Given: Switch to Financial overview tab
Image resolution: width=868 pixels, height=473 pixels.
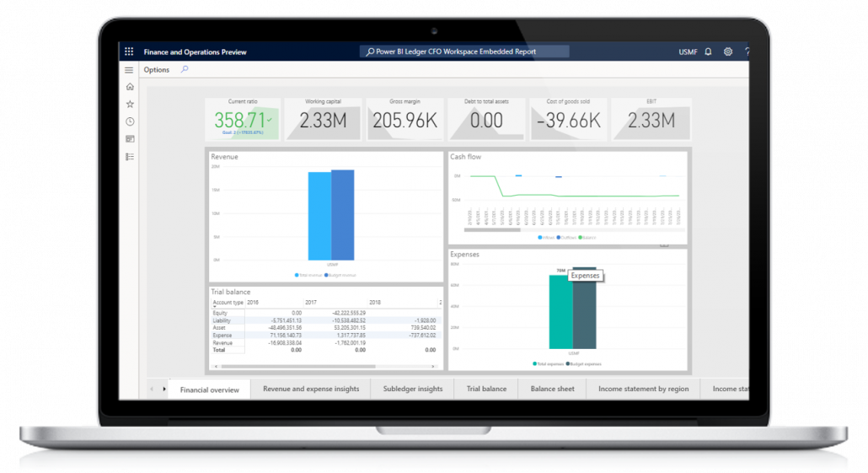Looking at the screenshot, I should (x=209, y=390).
